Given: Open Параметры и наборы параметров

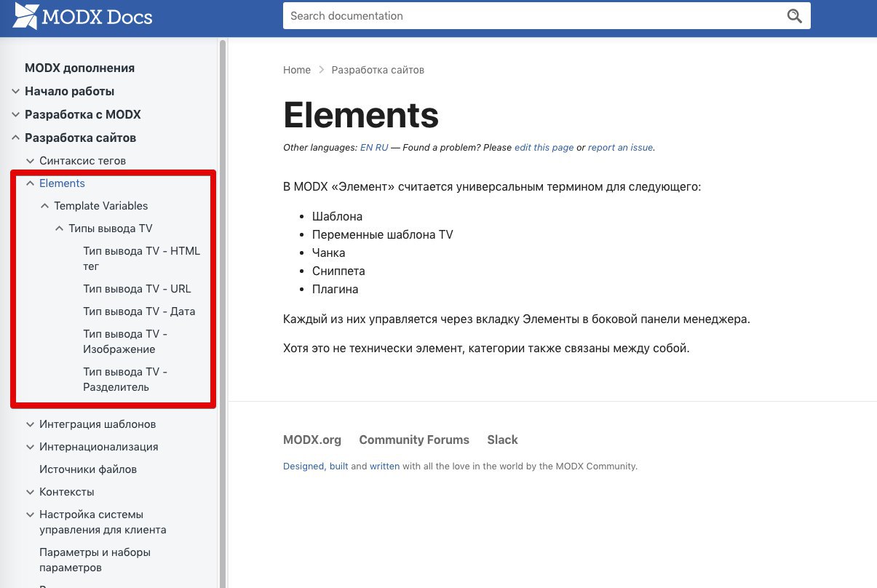Looking at the screenshot, I should click(x=95, y=560).
